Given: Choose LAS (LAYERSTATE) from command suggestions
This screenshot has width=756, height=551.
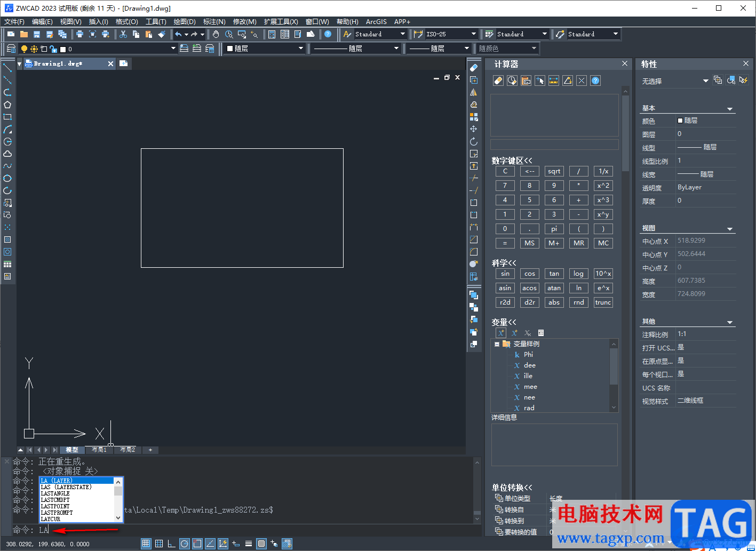Looking at the screenshot, I should coord(77,487).
